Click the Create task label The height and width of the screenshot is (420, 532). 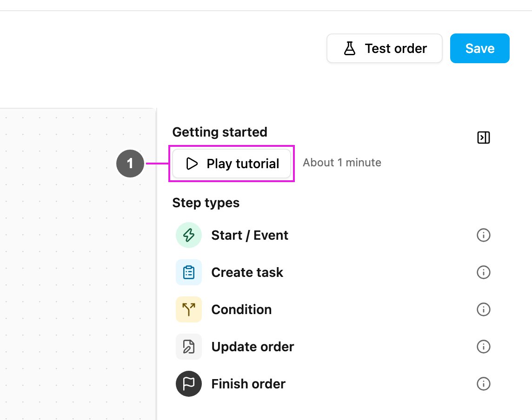pos(247,273)
